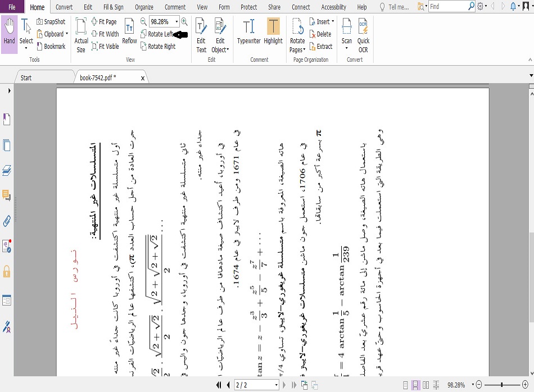The image size is (534, 392).
Task: Toggle continuous page view mode
Action: pyautogui.click(x=416, y=385)
